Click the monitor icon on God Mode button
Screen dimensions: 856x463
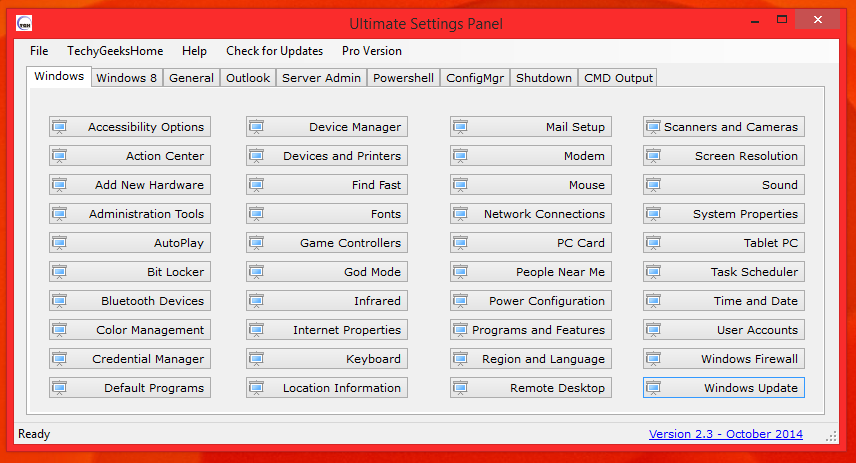click(256, 272)
